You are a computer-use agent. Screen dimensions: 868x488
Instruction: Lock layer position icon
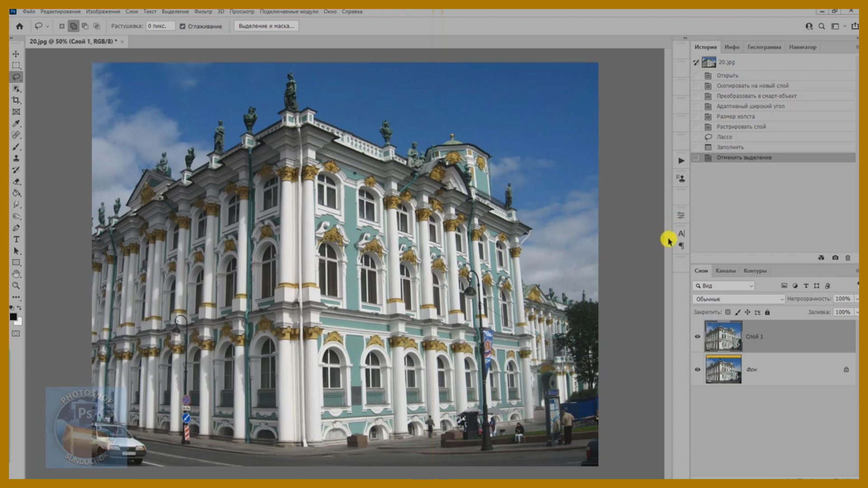[747, 312]
